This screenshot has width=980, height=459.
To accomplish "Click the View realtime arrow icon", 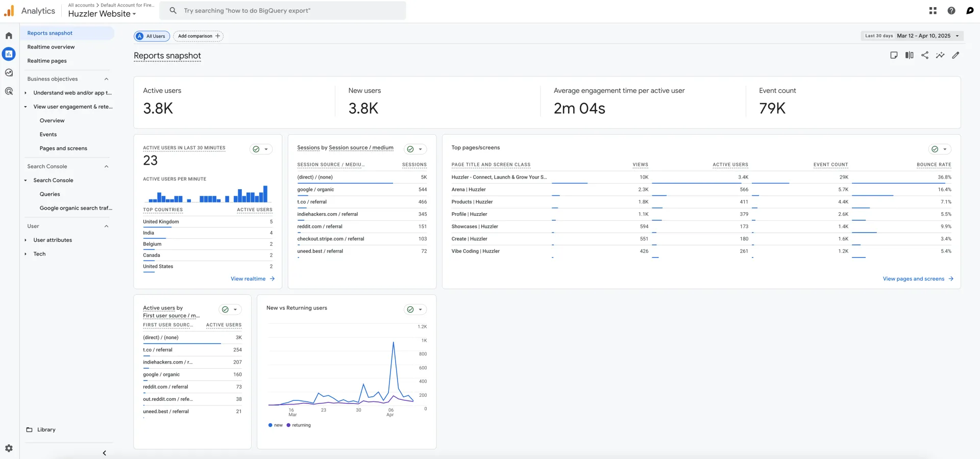I will point(272,279).
